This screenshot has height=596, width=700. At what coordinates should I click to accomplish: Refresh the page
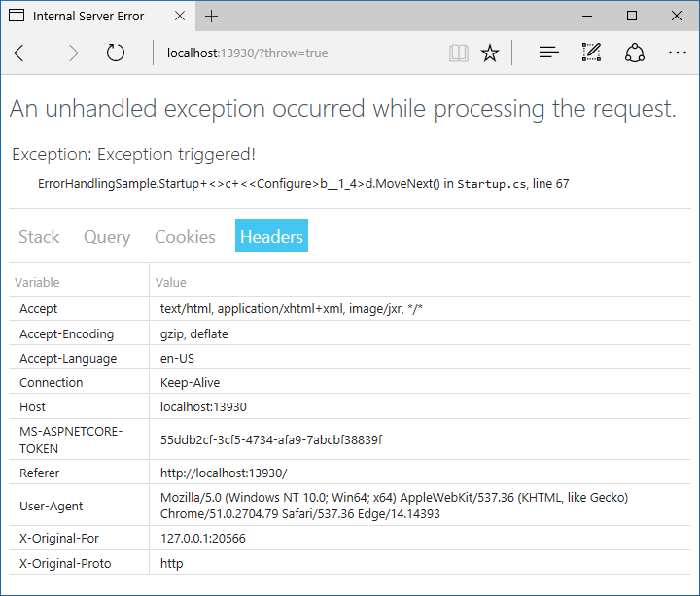point(116,53)
